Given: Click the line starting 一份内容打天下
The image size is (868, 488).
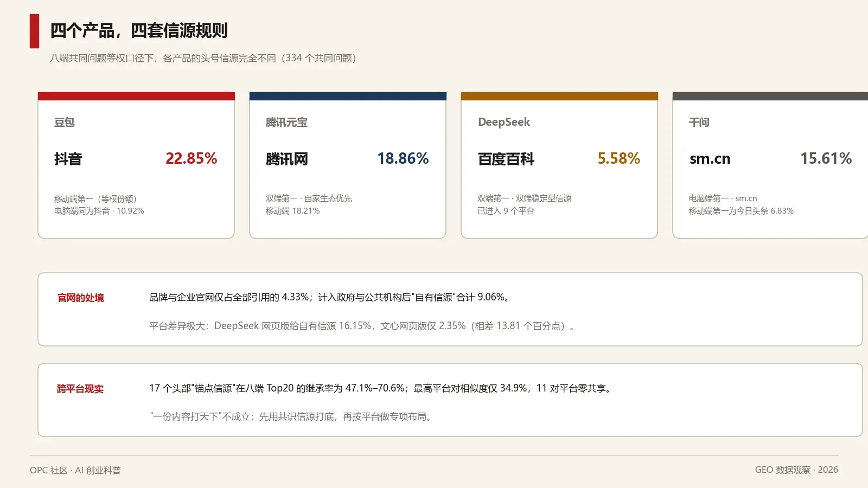Looking at the screenshot, I should pyautogui.click(x=291, y=416).
